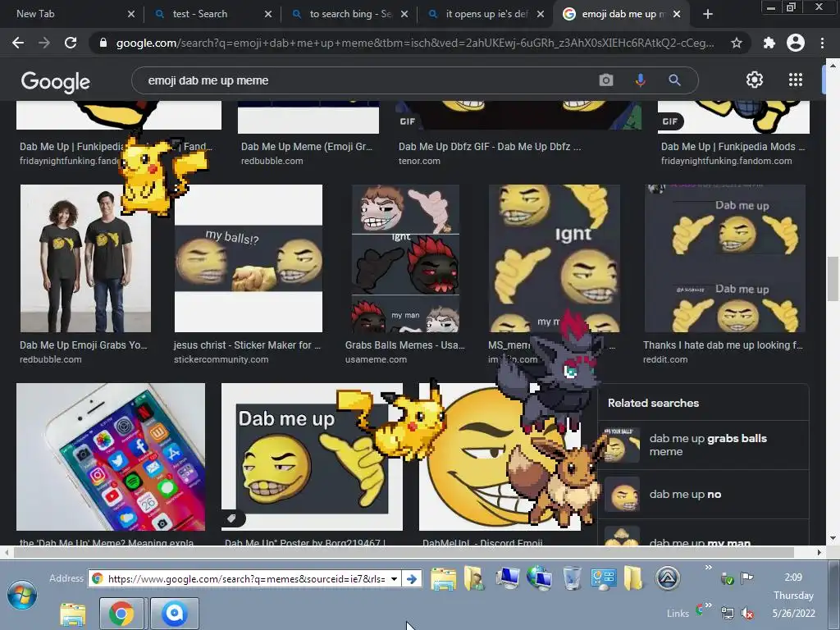Click the muted volume tray icon
The height and width of the screenshot is (630, 840).
746,613
